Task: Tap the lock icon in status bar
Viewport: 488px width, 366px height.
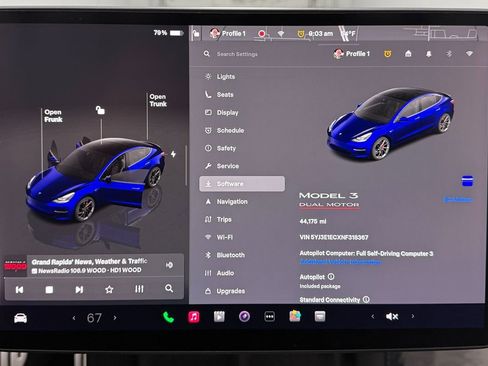Action: point(196,34)
